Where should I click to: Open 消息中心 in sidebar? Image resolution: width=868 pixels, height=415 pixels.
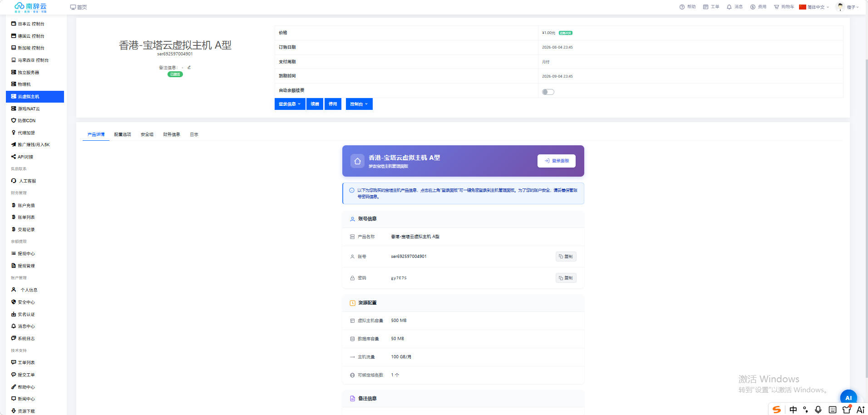click(35, 326)
